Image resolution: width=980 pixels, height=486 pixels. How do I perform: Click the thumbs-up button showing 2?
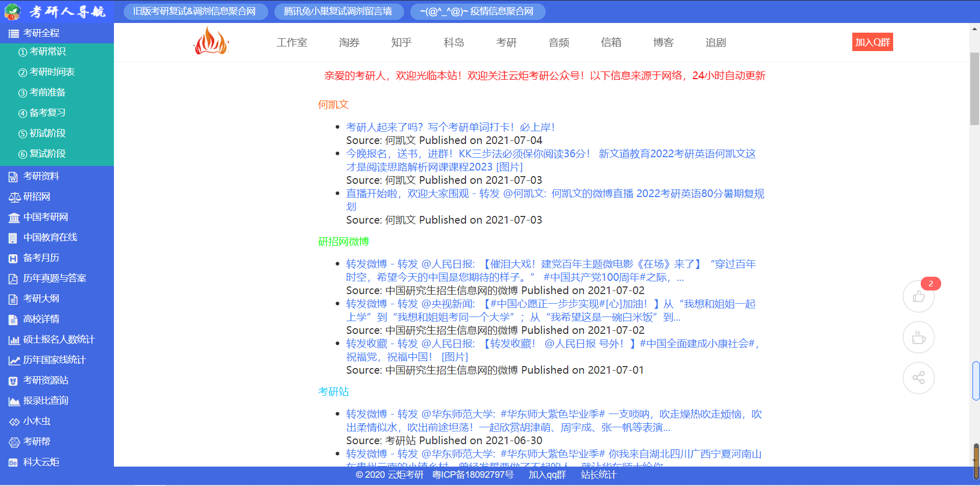pos(918,296)
